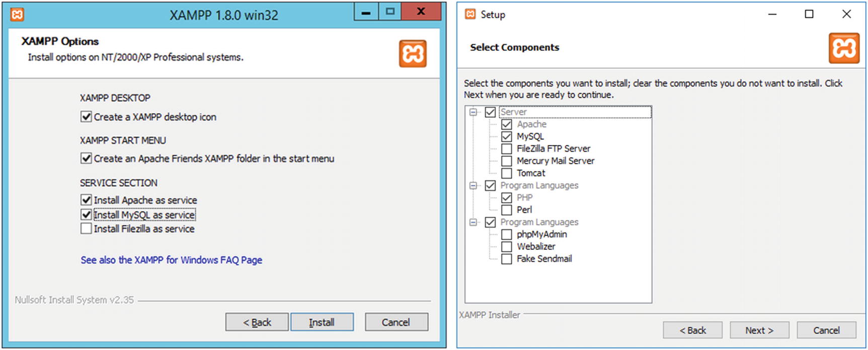Select the Server tree label

coord(513,112)
